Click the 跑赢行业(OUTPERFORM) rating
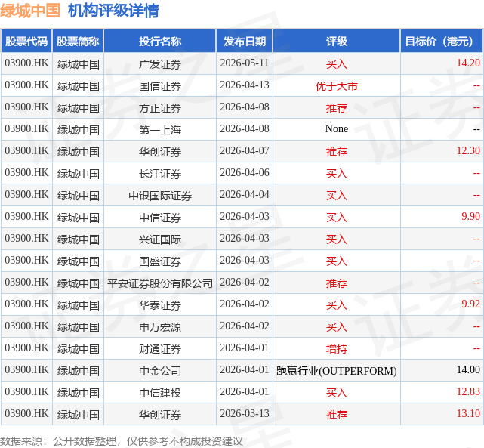 pyautogui.click(x=337, y=371)
